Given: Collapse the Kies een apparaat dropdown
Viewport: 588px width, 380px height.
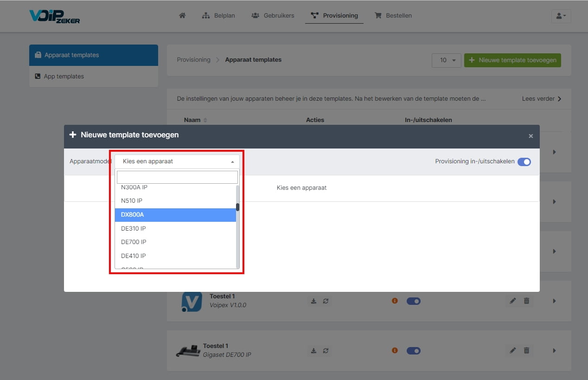Looking at the screenshot, I should 177,161.
